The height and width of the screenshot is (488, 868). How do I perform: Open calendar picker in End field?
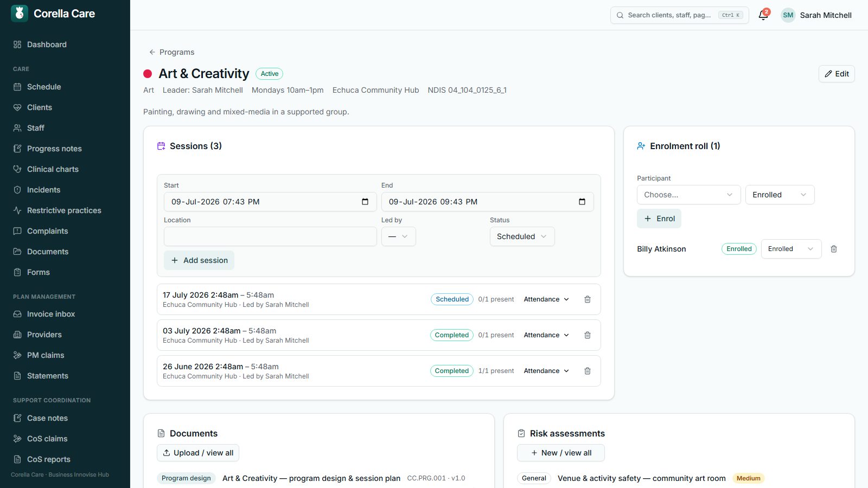(x=582, y=202)
